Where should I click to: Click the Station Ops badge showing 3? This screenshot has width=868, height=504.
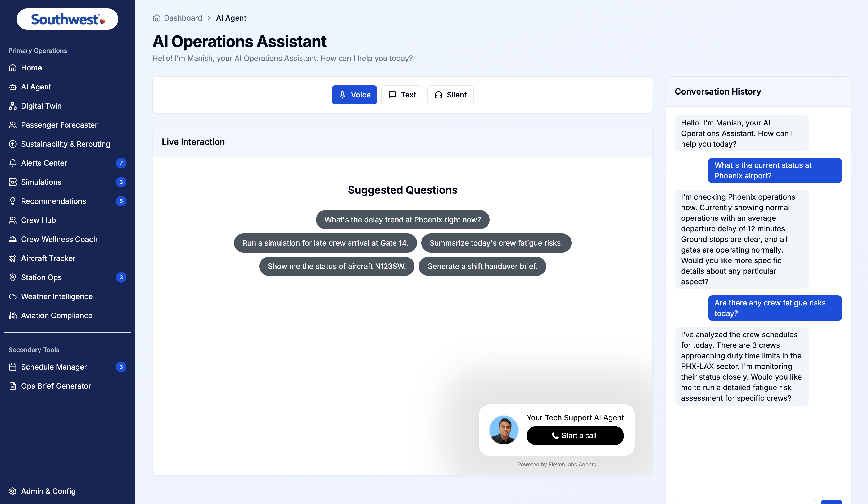[121, 277]
